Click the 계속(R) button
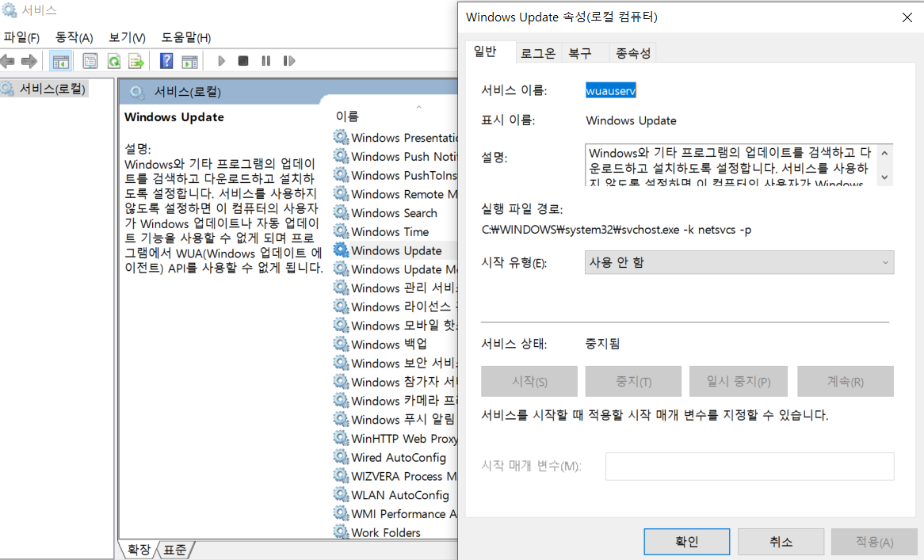The image size is (924, 560). [x=845, y=381]
